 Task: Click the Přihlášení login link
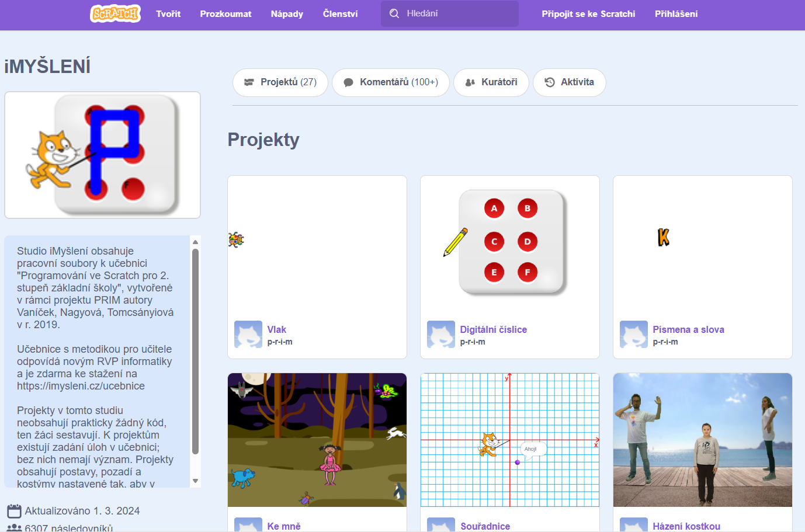pyautogui.click(x=676, y=14)
